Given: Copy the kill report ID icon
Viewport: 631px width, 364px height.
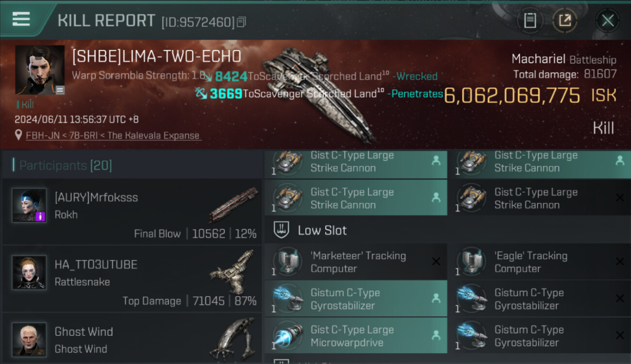Looking at the screenshot, I should click(241, 22).
